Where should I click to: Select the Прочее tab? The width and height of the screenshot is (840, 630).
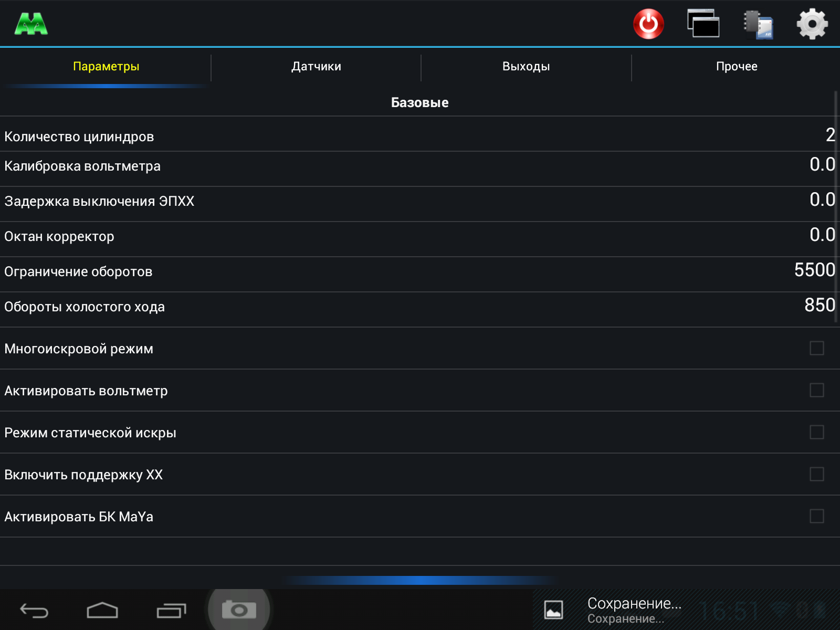pos(737,67)
